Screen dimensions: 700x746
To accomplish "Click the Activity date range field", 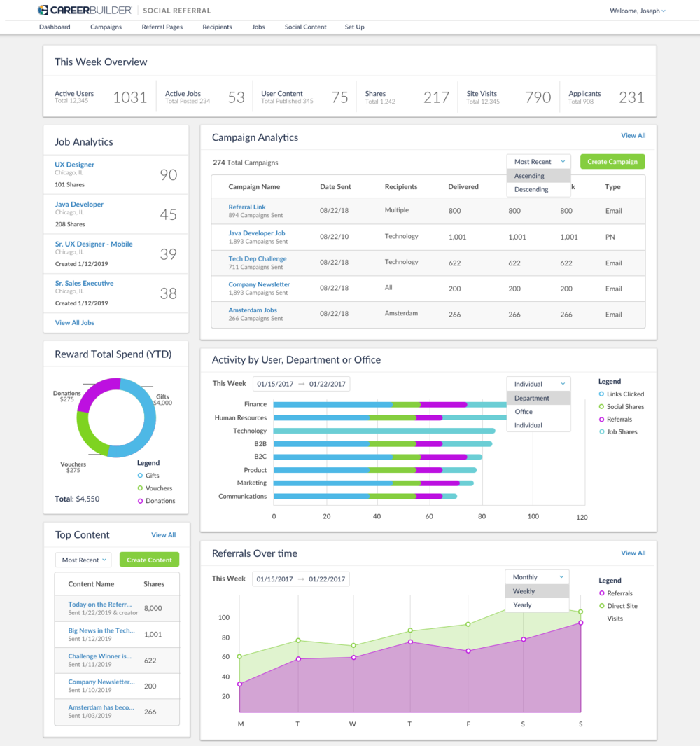I will [301, 384].
